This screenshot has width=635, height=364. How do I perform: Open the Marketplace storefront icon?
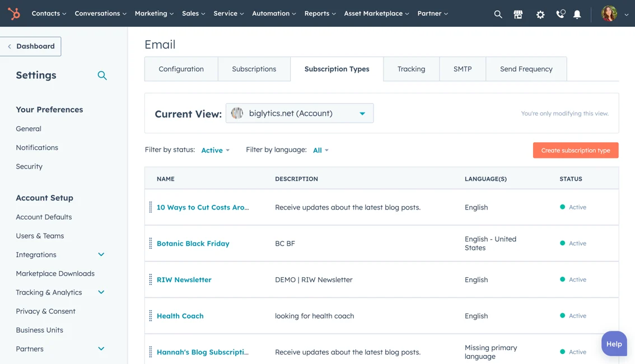518,15
